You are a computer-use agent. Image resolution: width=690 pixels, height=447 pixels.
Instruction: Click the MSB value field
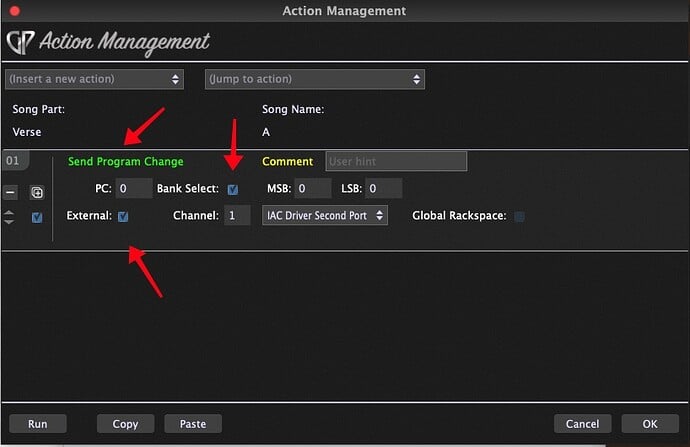313,189
